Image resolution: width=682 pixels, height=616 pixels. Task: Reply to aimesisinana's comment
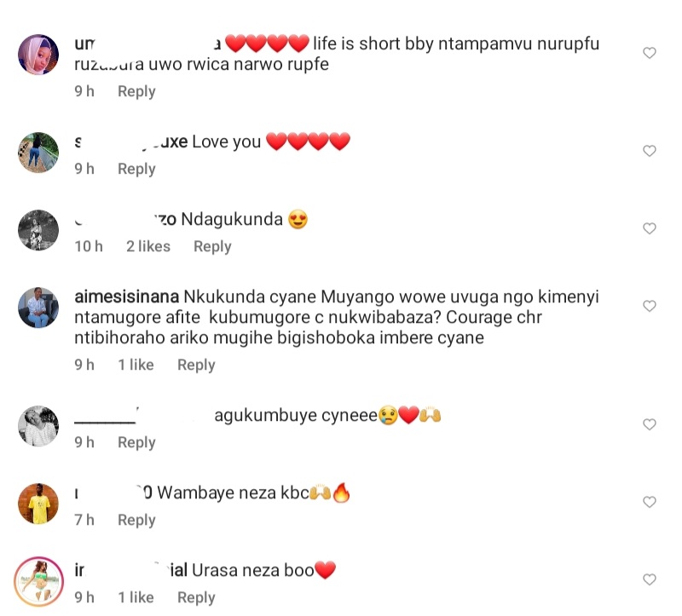196,365
